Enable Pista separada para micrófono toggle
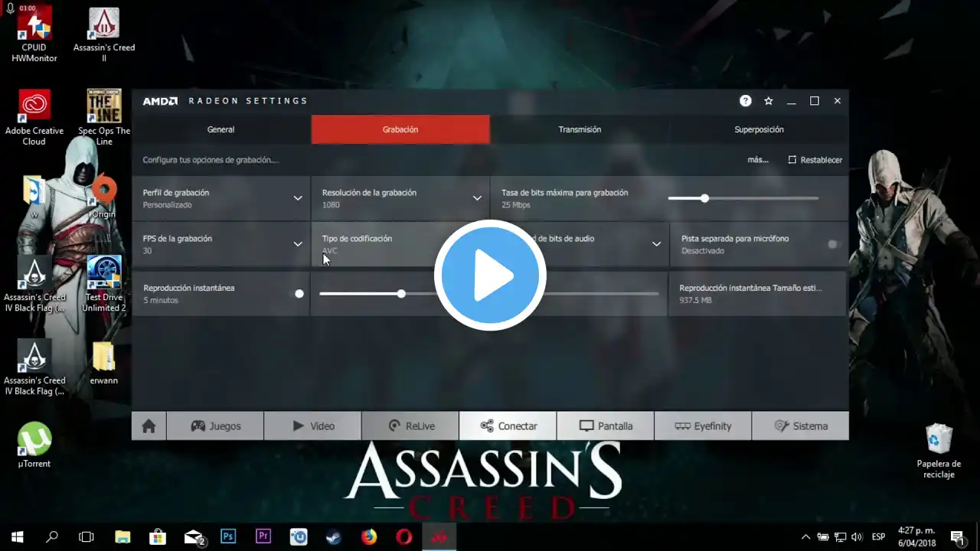 (832, 244)
